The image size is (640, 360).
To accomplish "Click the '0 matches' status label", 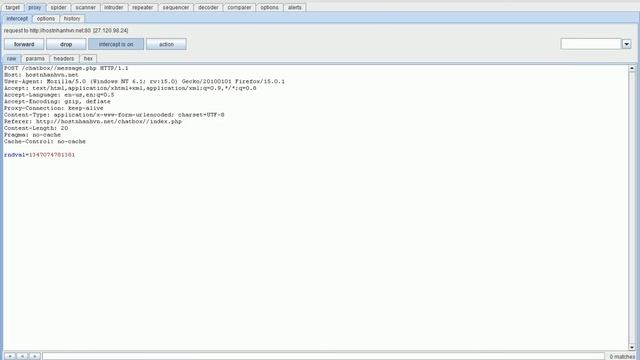I will pos(622,357).
